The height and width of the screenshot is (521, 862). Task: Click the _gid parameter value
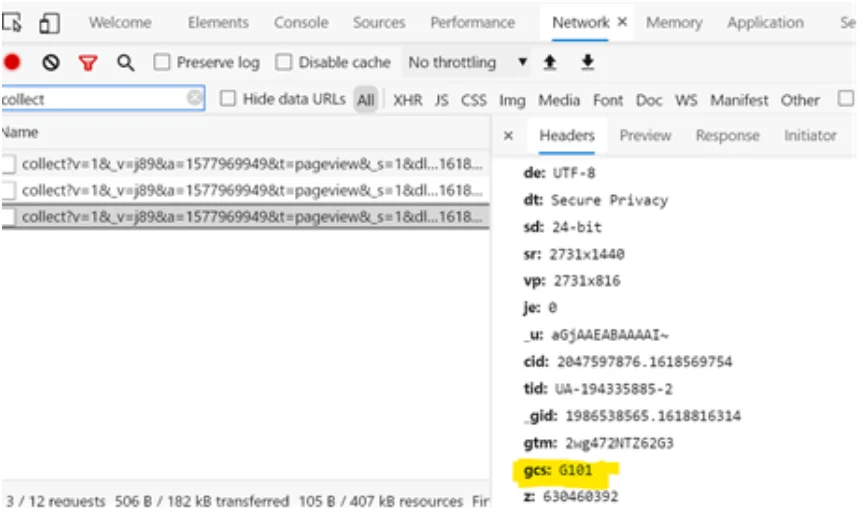pyautogui.click(x=653, y=416)
